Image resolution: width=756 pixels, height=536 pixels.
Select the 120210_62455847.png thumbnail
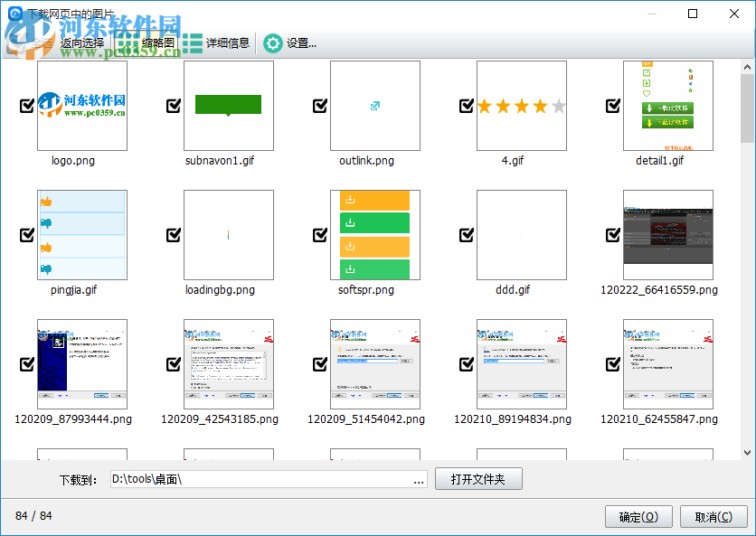(668, 364)
